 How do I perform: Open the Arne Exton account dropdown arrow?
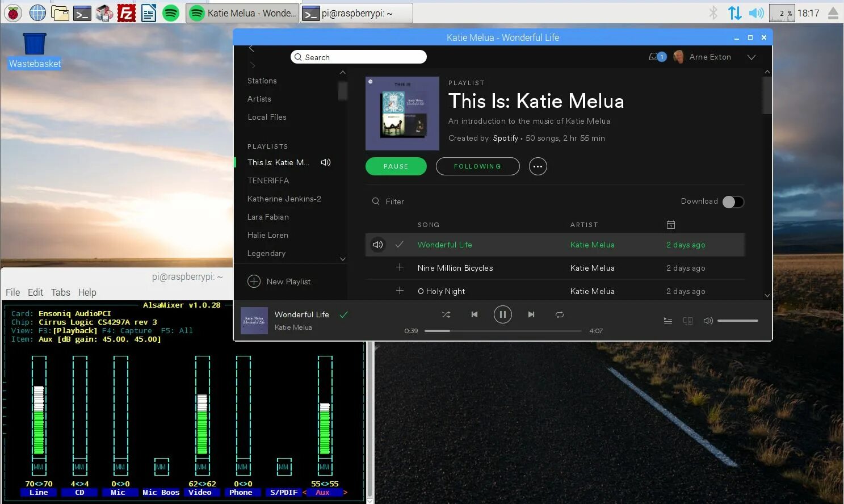(751, 57)
